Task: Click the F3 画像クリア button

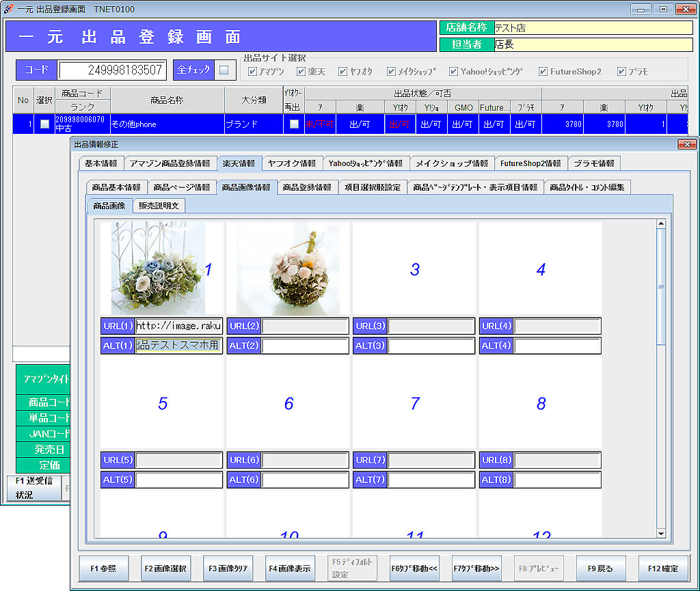Action: pyautogui.click(x=227, y=568)
